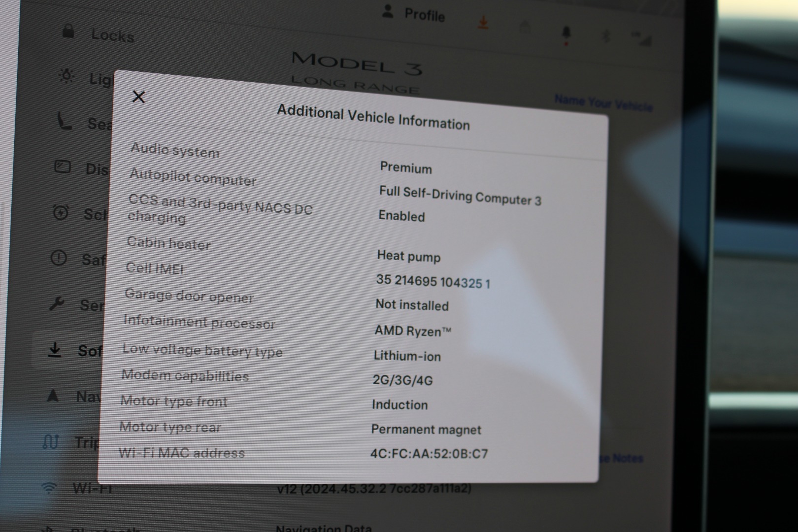Open Seats settings via seat icon
The image size is (798, 532).
[x=65, y=121]
